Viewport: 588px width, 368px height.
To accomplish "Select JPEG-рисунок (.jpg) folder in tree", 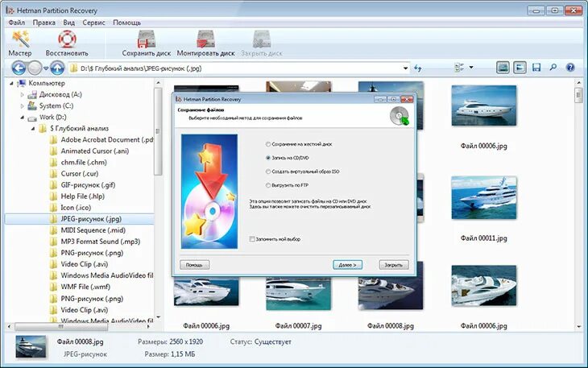I will tap(91, 219).
